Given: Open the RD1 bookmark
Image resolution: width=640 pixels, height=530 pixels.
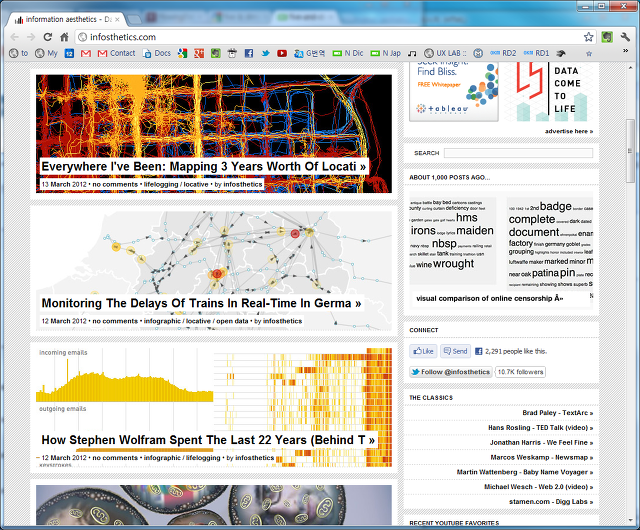Looking at the screenshot, I should (536, 53).
